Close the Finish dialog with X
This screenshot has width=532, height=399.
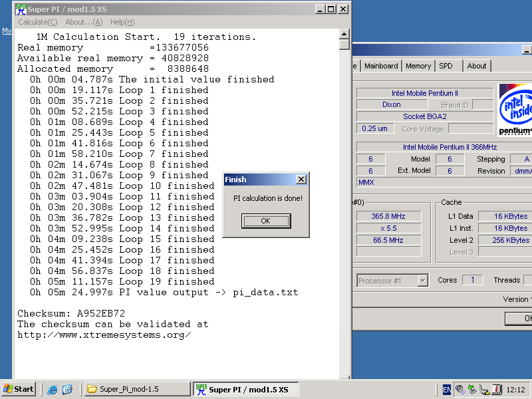[301, 180]
